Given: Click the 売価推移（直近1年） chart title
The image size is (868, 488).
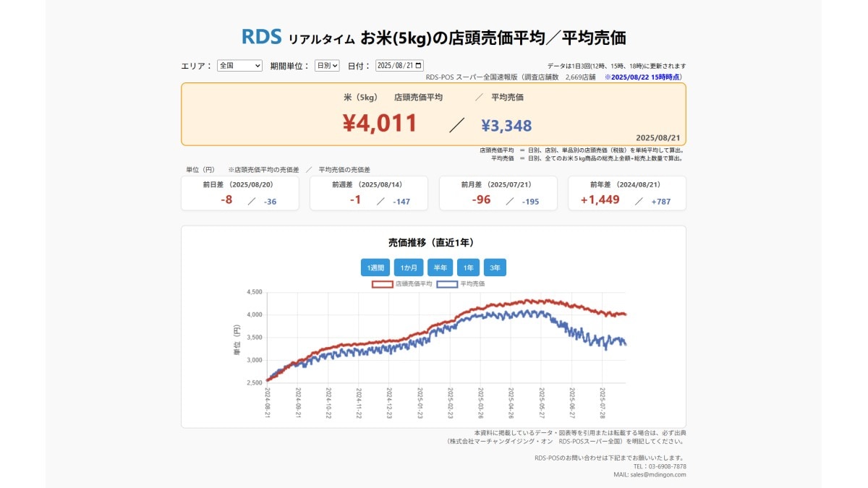Looking at the screenshot, I should coord(431,242).
